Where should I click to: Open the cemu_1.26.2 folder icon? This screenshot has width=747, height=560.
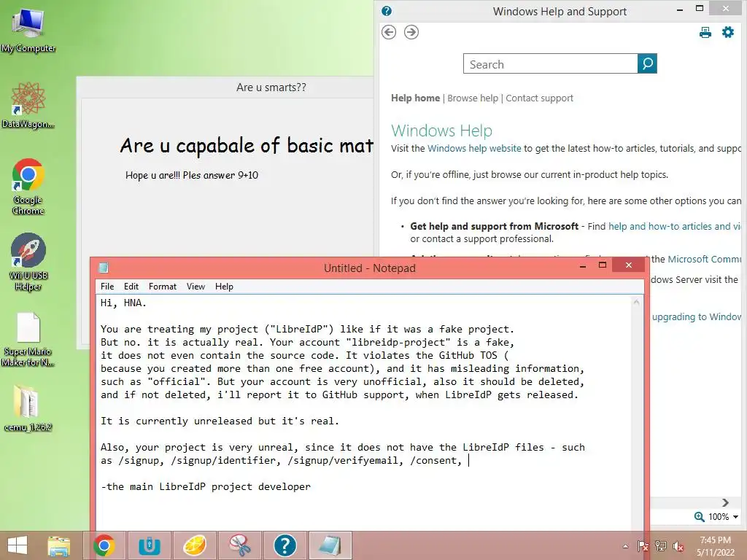pos(28,408)
